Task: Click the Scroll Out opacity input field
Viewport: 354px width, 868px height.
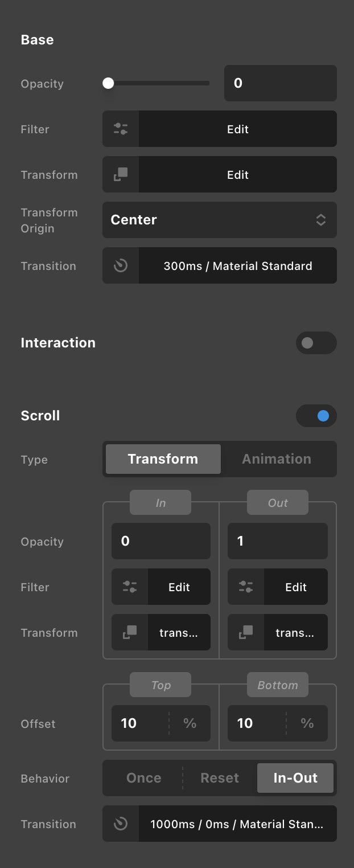Action: 277,541
